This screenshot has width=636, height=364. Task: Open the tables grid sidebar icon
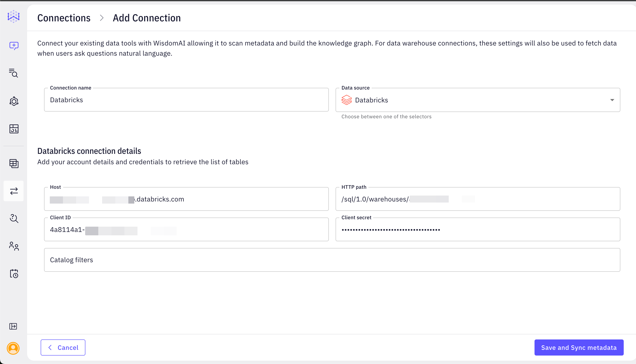coord(14,164)
